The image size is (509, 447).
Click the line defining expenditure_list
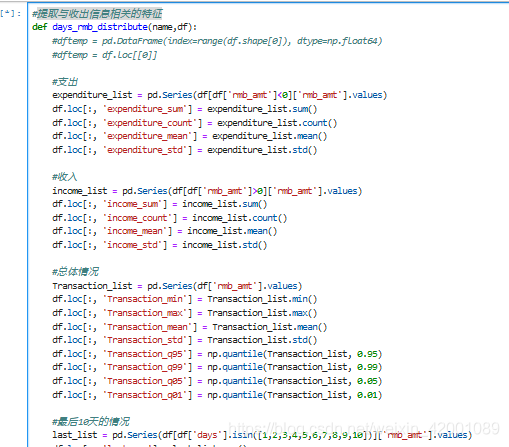pyautogui.click(x=219, y=95)
